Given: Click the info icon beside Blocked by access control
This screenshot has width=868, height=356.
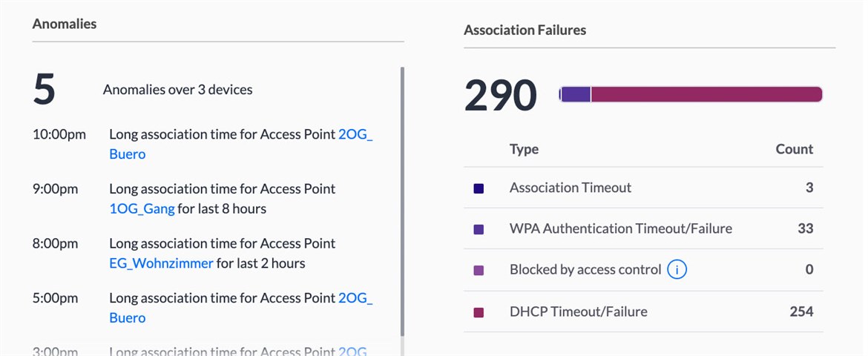Looking at the screenshot, I should coord(677,270).
